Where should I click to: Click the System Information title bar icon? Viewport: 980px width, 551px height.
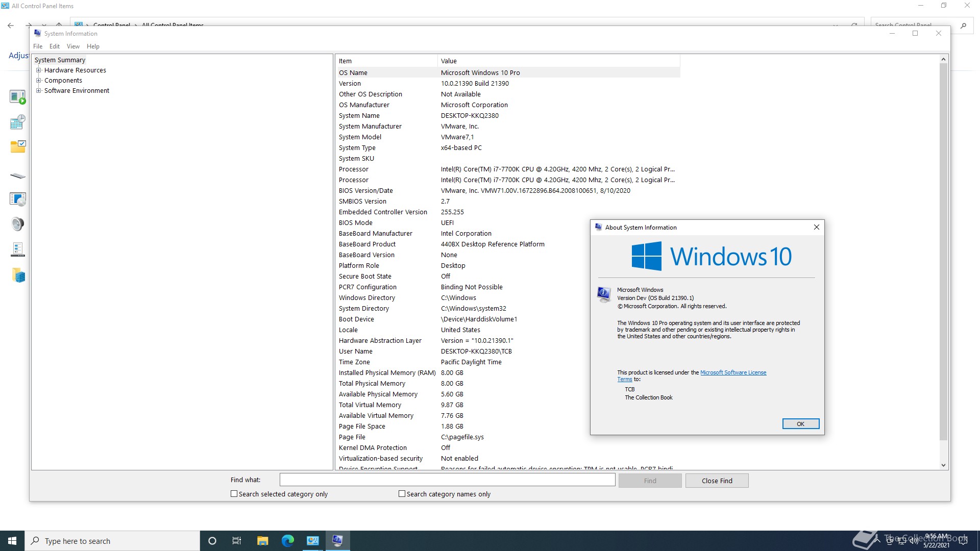[x=37, y=33]
